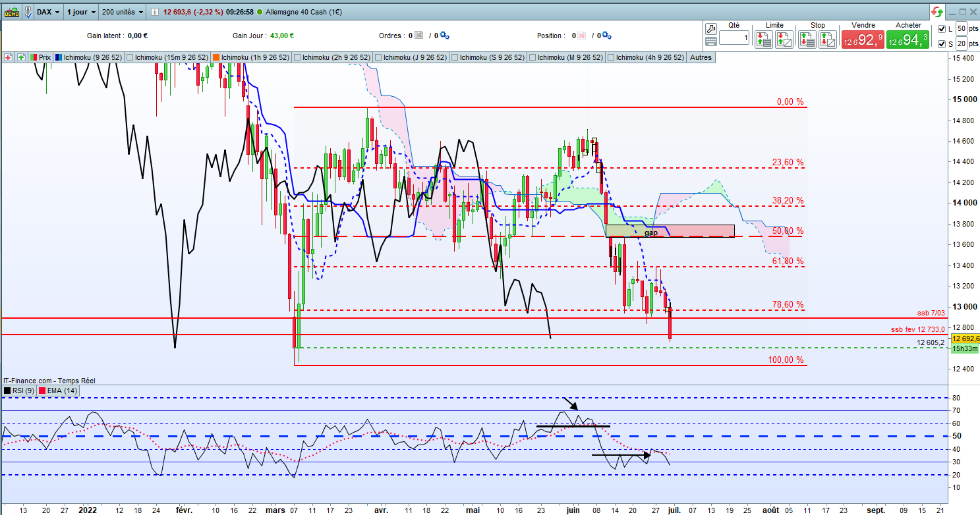
Task: Open the DAX instrument dropdown
Action: (x=48, y=12)
